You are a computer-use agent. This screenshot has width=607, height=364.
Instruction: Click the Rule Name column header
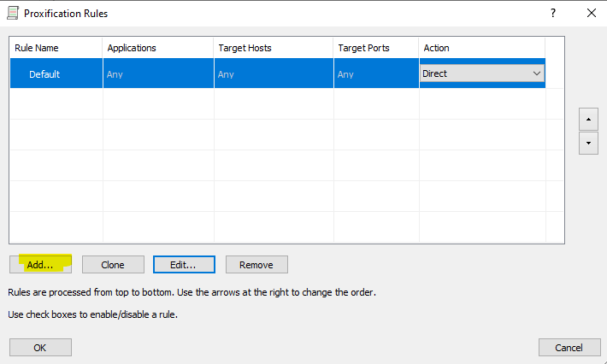[37, 48]
